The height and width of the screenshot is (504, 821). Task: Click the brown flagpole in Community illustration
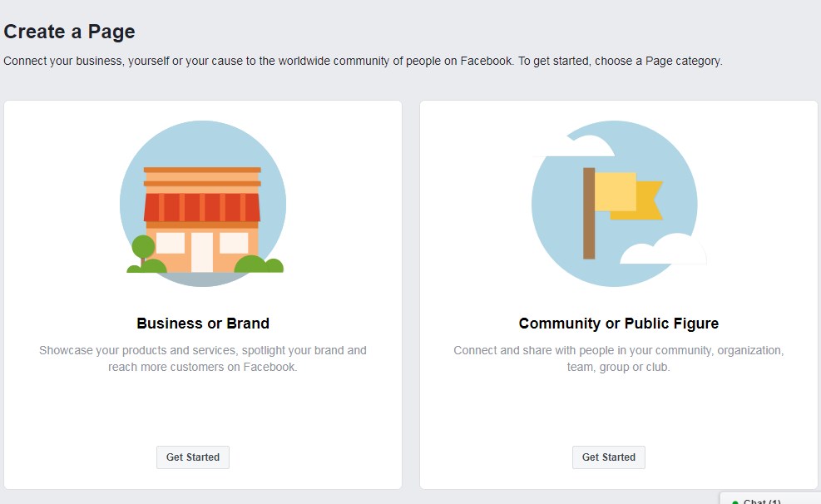589,213
